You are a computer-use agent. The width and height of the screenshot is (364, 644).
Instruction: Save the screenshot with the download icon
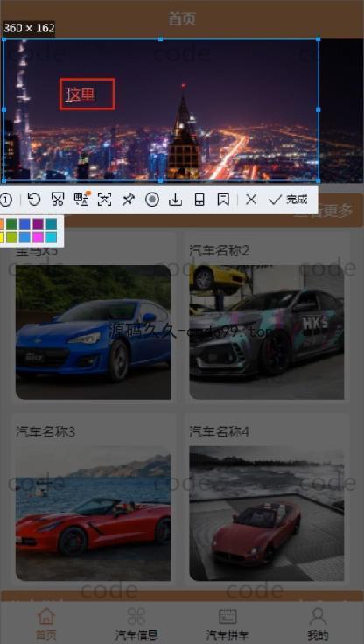pos(175,199)
